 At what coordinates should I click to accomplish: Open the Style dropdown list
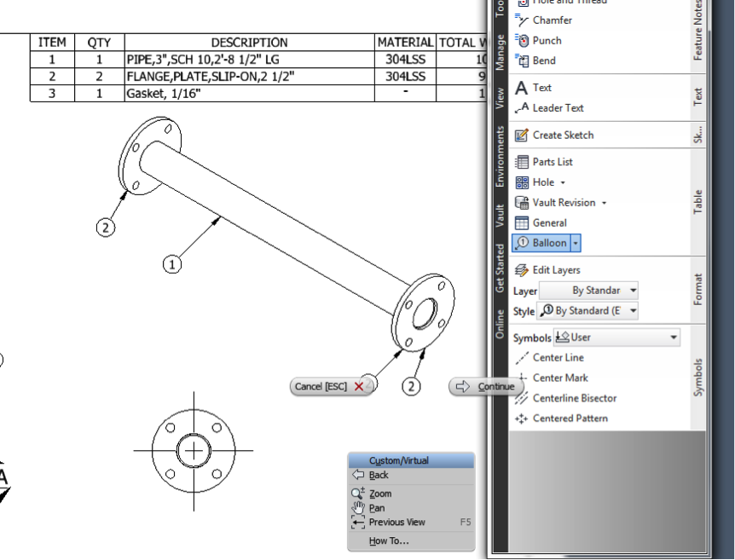click(x=587, y=311)
